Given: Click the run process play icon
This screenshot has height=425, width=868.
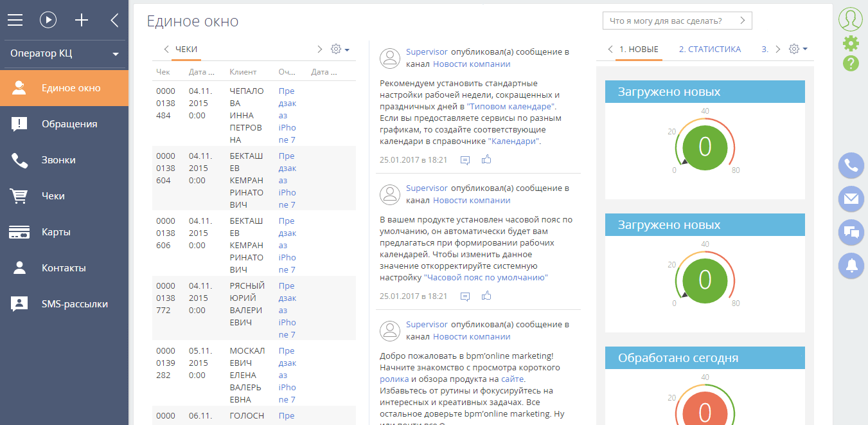Looking at the screenshot, I should pos(48,20).
